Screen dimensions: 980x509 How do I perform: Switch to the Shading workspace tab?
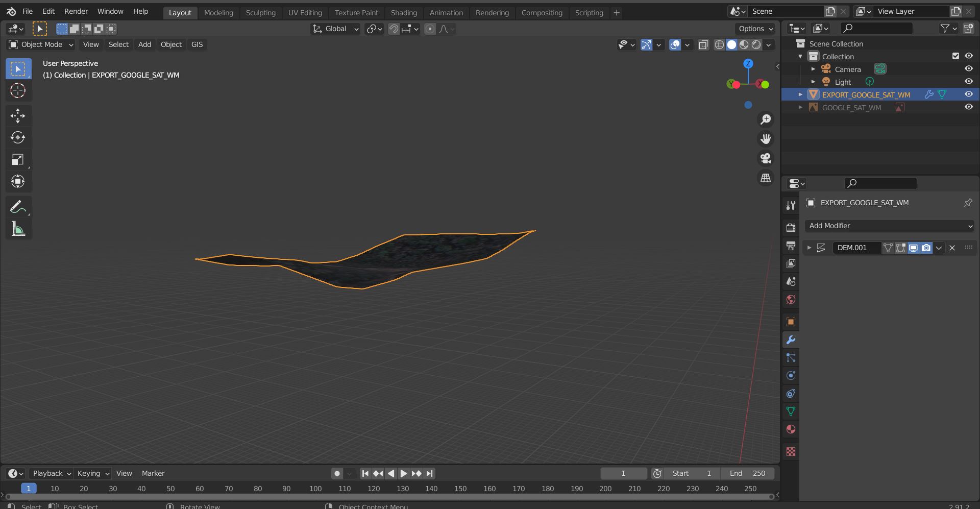tap(404, 13)
